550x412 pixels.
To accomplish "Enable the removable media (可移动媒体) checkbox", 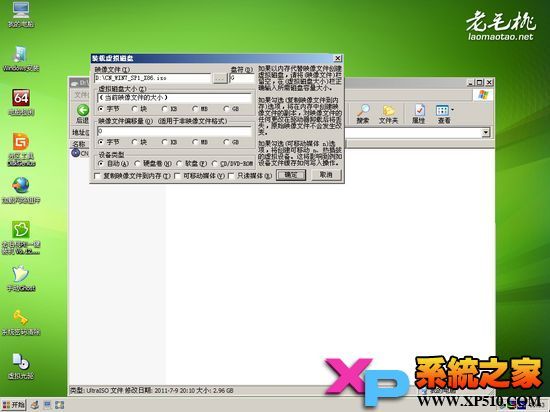I will (177, 176).
